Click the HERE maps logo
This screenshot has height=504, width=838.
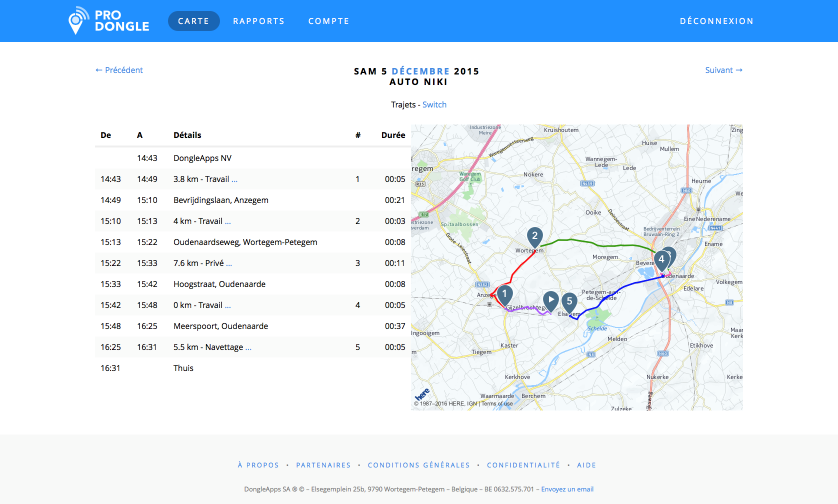coord(422,394)
